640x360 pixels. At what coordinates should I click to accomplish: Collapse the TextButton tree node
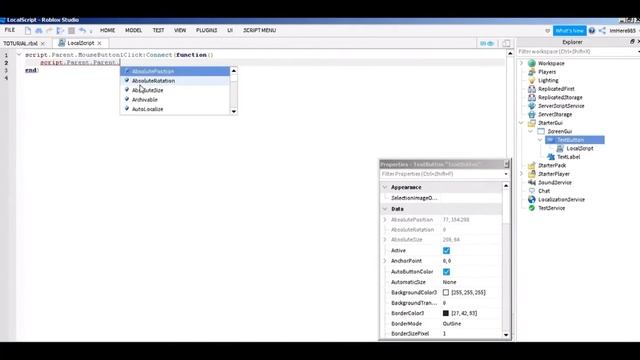click(x=540, y=140)
